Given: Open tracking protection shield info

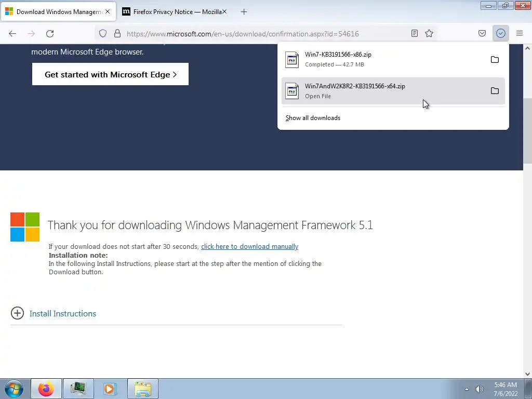Looking at the screenshot, I should pos(103,34).
